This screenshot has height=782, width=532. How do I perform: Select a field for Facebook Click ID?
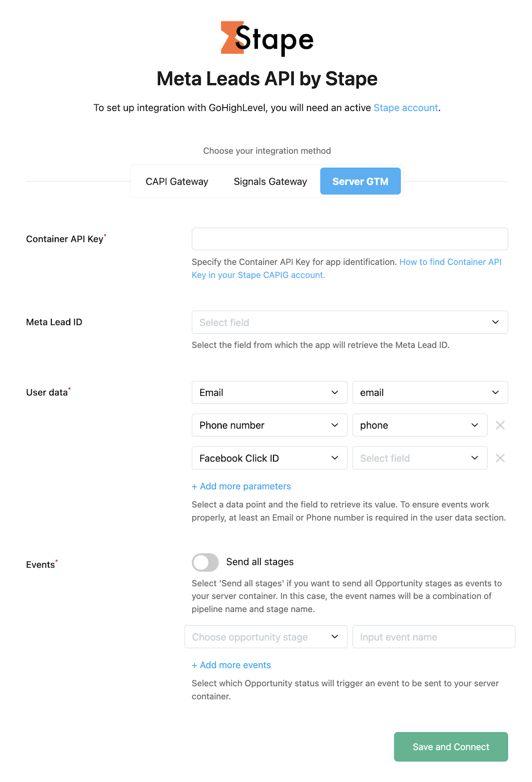(x=420, y=458)
